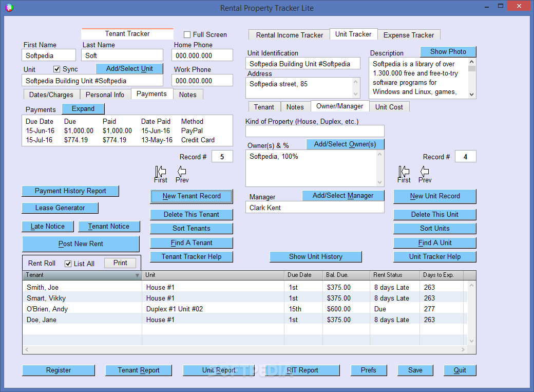Click the Bal. Due. column header
534x392 pixels.
pos(346,275)
